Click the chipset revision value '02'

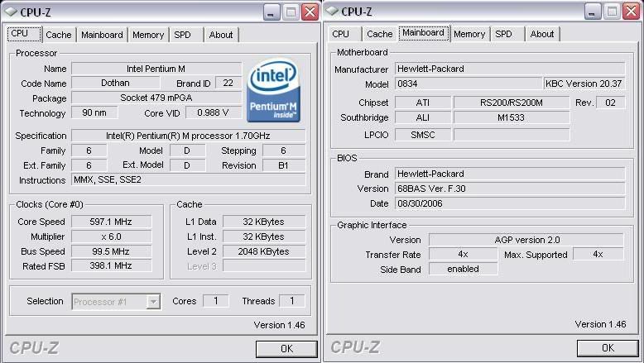tap(610, 103)
